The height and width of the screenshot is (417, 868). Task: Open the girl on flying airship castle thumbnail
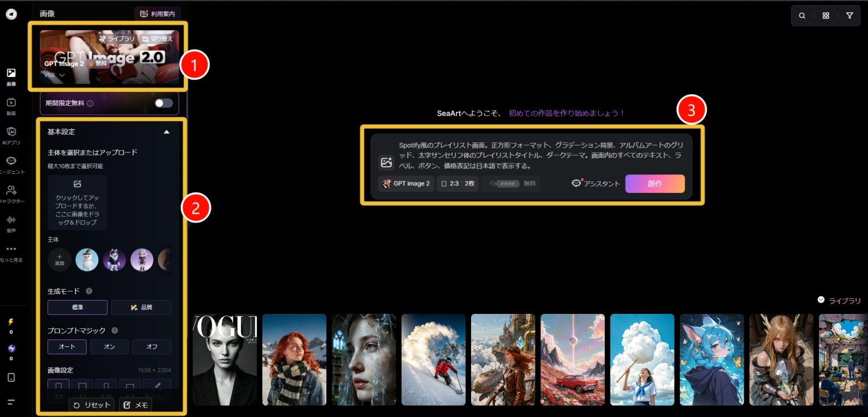pos(503,360)
